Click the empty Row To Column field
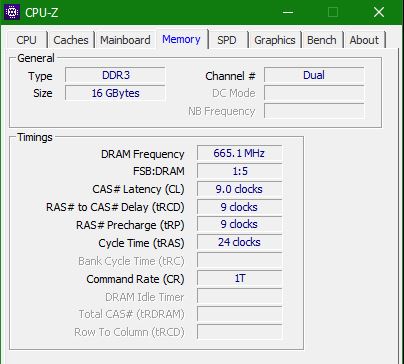The height and width of the screenshot is (364, 404). point(239,332)
